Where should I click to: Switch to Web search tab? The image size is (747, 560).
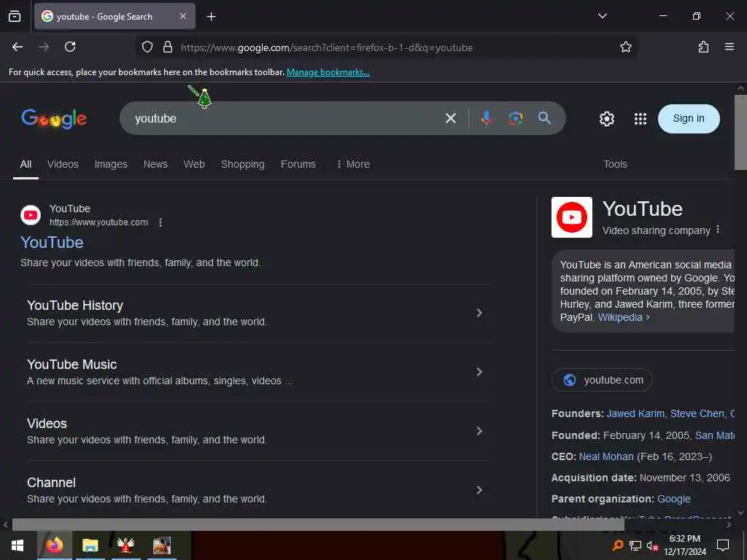point(194,164)
